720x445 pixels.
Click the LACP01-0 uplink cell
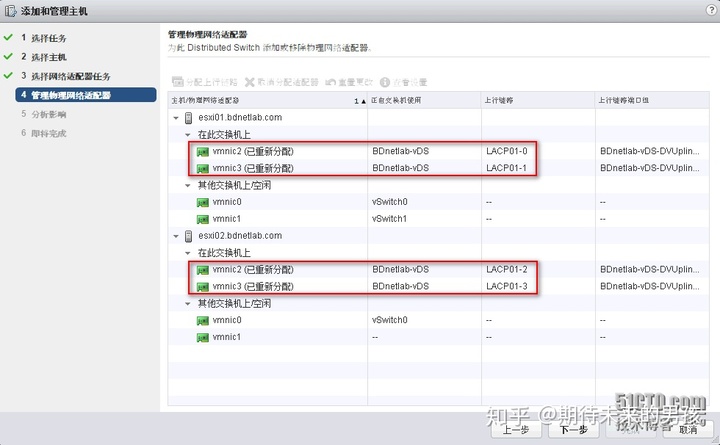click(x=507, y=151)
